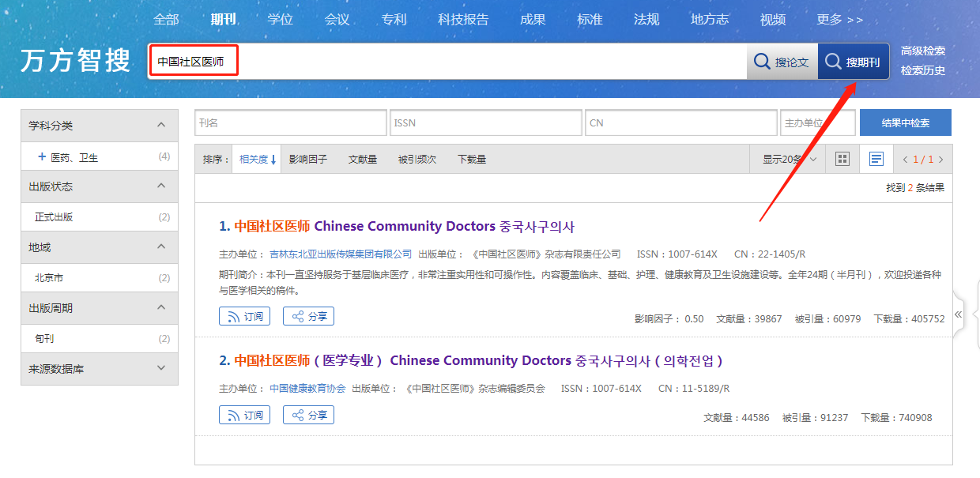Share the second journal result

(308, 415)
